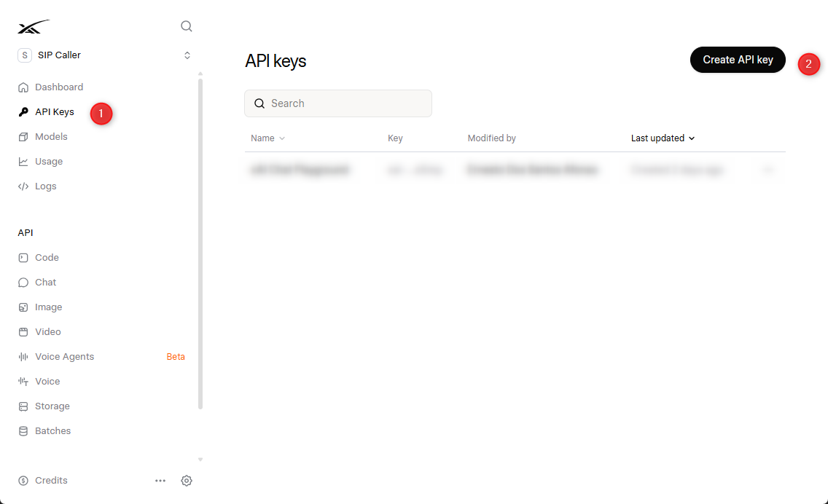Click the sidebar scrollbar thumb
The image size is (828, 504).
click(200, 244)
